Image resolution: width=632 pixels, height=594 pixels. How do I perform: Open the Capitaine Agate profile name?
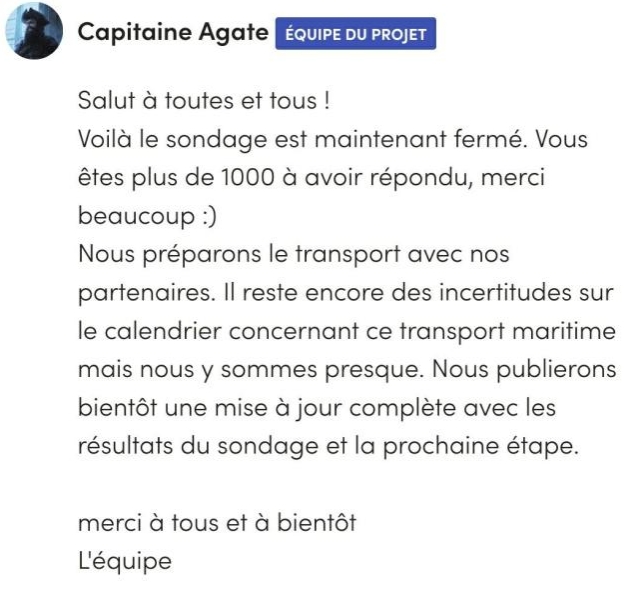(172, 33)
